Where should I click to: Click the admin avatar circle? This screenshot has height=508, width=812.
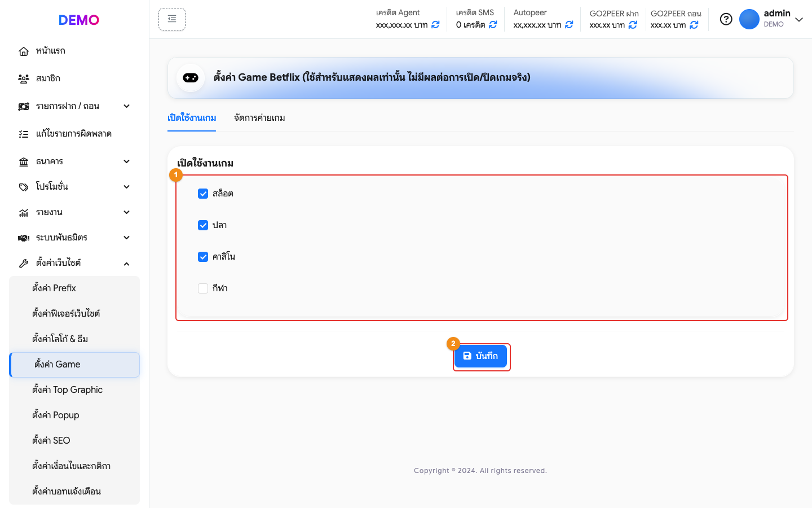coord(749,19)
